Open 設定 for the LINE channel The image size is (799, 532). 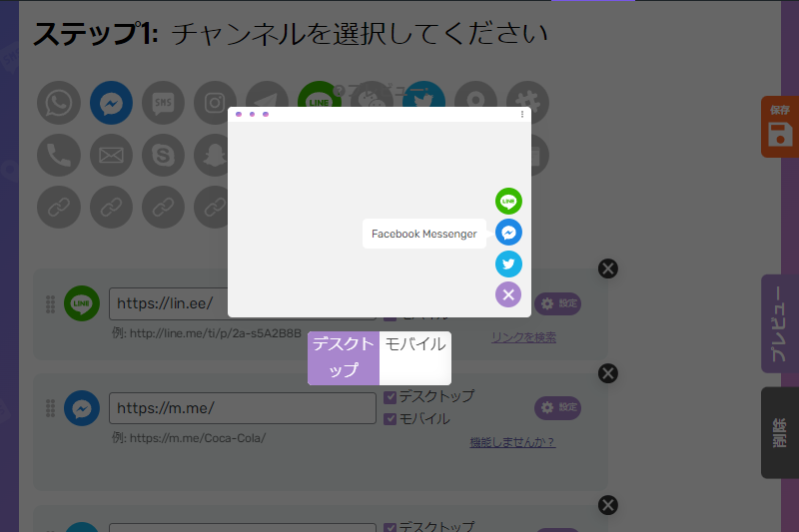pos(558,303)
